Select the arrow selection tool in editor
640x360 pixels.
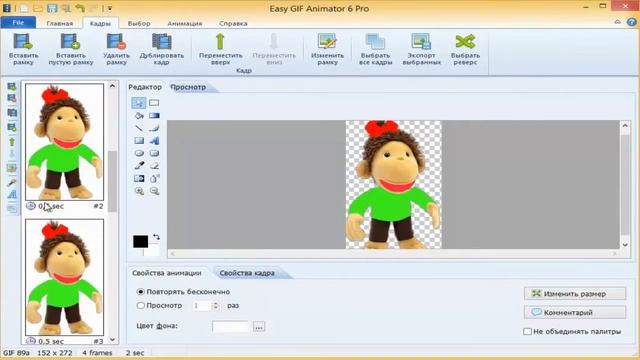(139, 103)
